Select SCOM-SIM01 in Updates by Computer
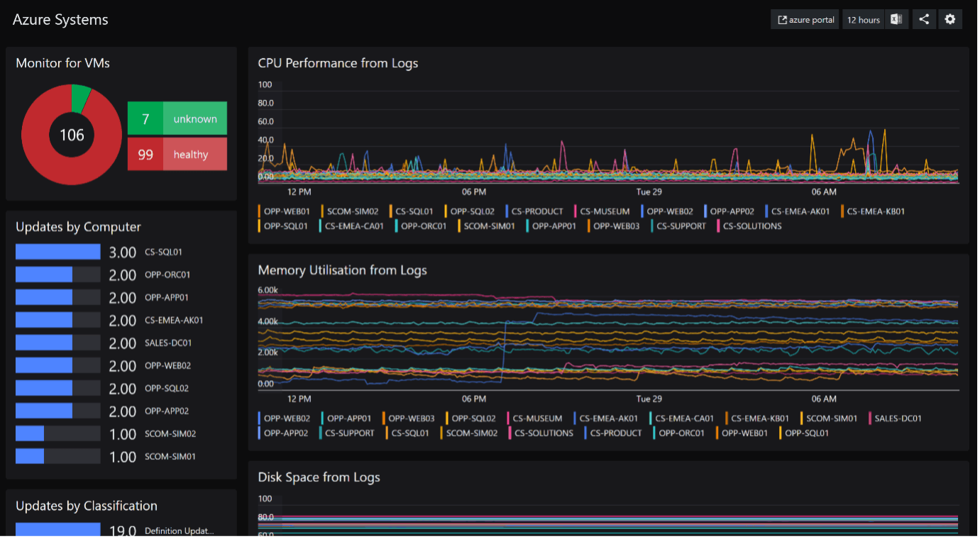The image size is (980, 539). pyautogui.click(x=170, y=456)
